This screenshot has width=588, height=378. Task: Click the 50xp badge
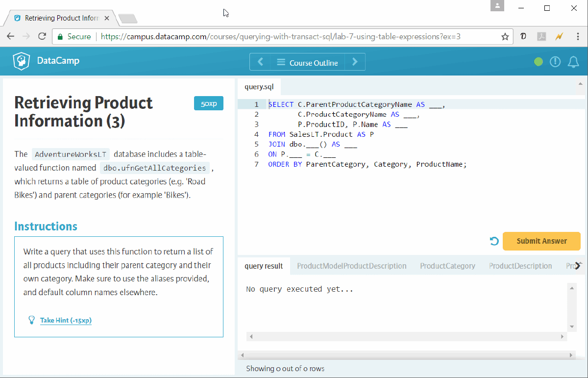click(x=208, y=103)
